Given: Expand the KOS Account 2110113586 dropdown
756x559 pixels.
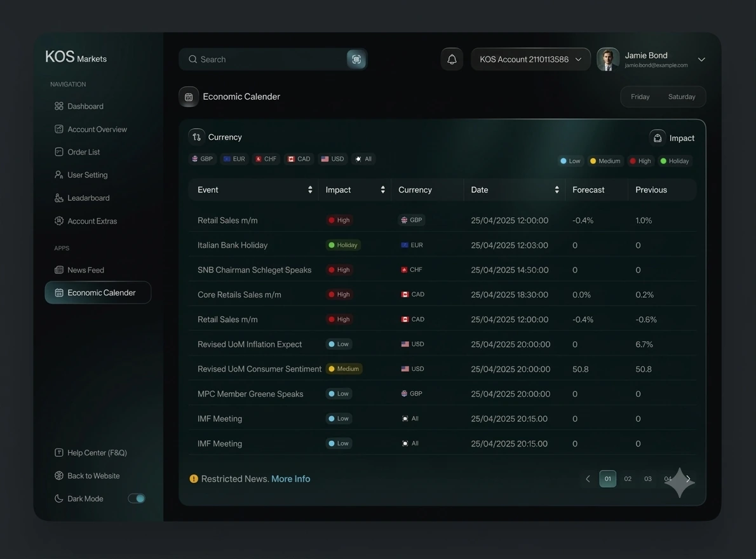Looking at the screenshot, I should (530, 59).
